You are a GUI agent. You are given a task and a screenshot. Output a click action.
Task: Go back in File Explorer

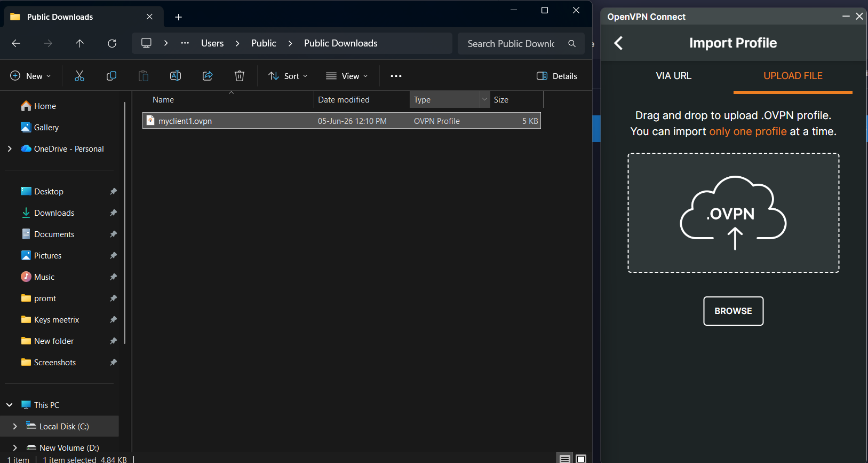coord(16,43)
